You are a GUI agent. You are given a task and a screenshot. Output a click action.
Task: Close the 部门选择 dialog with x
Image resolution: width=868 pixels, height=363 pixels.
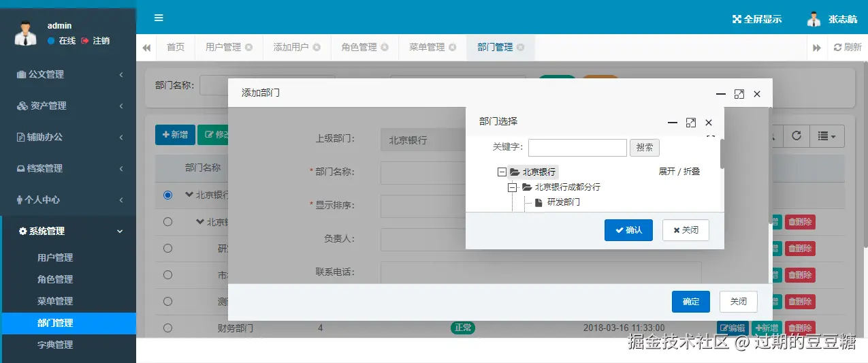(709, 123)
